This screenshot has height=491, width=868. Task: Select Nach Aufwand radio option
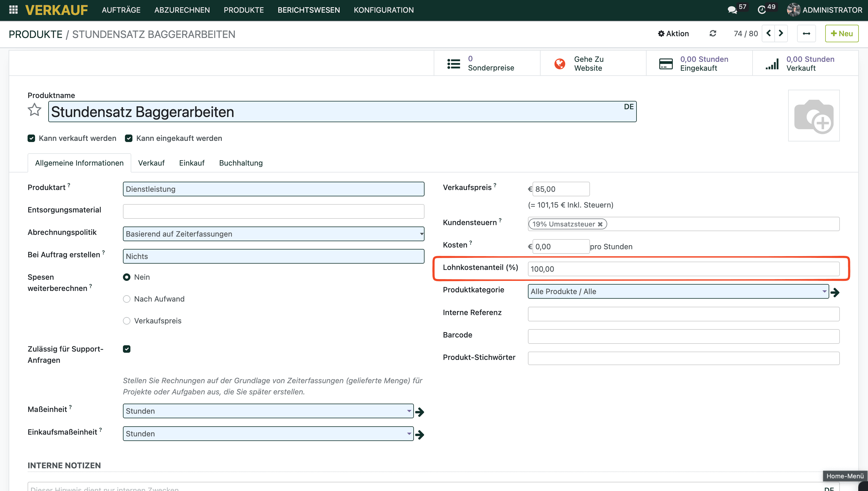(127, 299)
